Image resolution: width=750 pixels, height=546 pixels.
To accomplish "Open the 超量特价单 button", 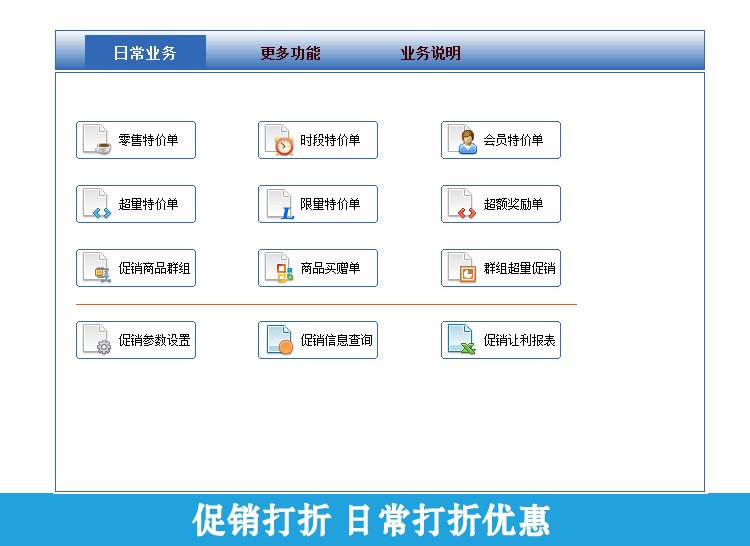I will (x=136, y=204).
